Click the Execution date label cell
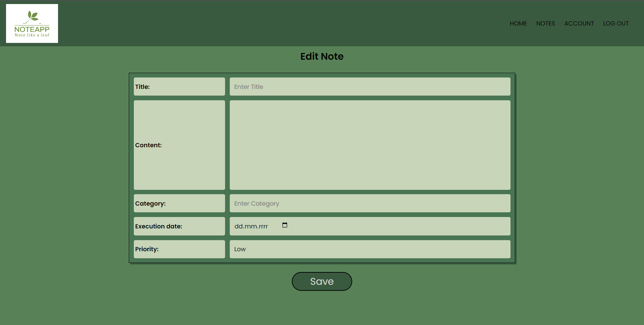 click(179, 226)
